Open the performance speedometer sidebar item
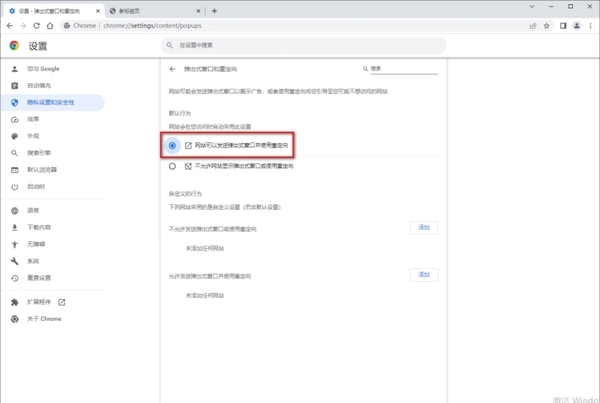 (53, 119)
